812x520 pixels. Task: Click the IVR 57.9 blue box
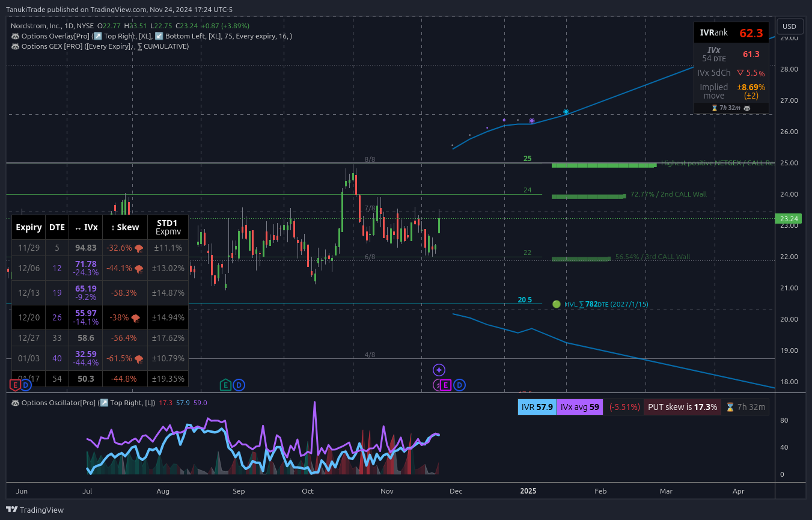[x=537, y=407]
